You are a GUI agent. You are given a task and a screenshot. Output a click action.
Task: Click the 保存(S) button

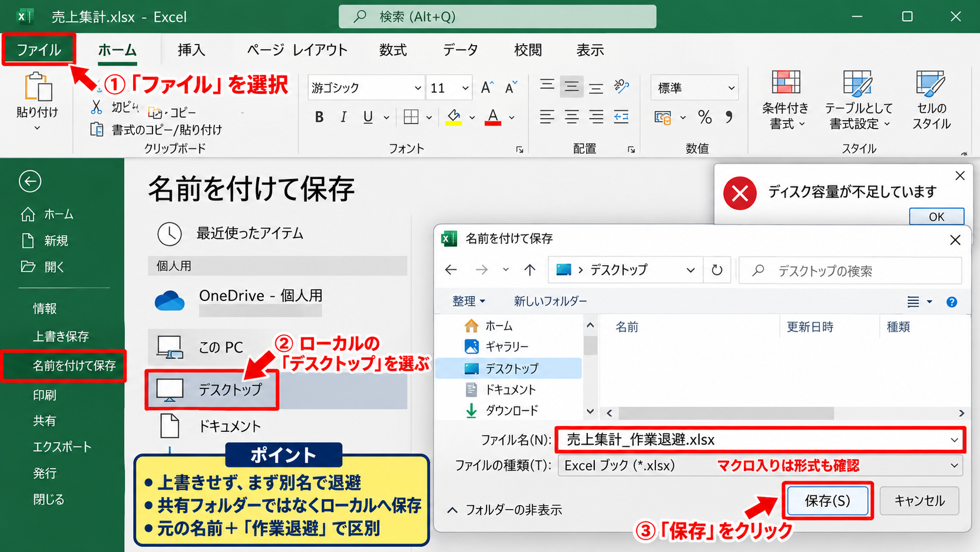(x=827, y=500)
